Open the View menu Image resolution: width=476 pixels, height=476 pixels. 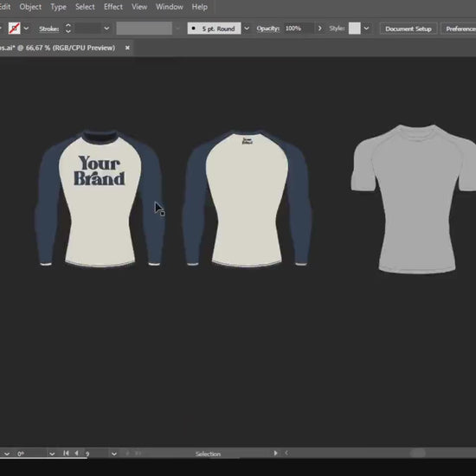[x=139, y=7]
